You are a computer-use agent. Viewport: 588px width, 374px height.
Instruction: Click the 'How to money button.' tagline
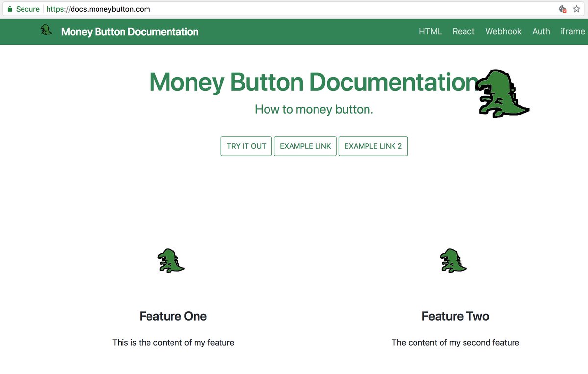tap(314, 109)
